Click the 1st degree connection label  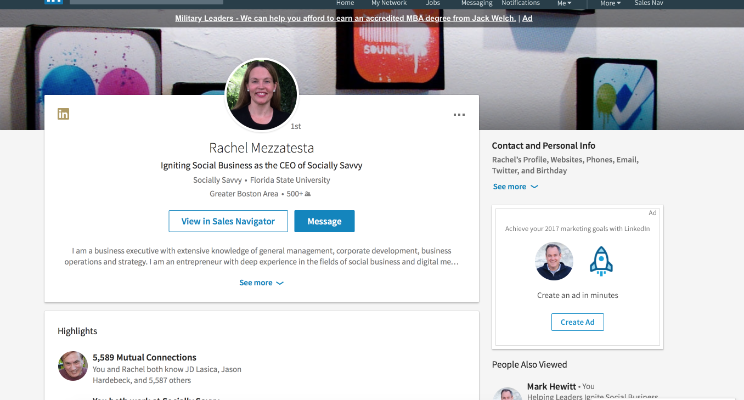click(x=296, y=126)
